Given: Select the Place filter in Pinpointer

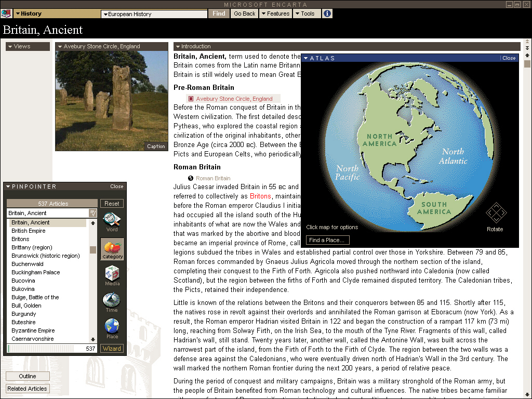Looking at the screenshot, I should click(112, 329).
